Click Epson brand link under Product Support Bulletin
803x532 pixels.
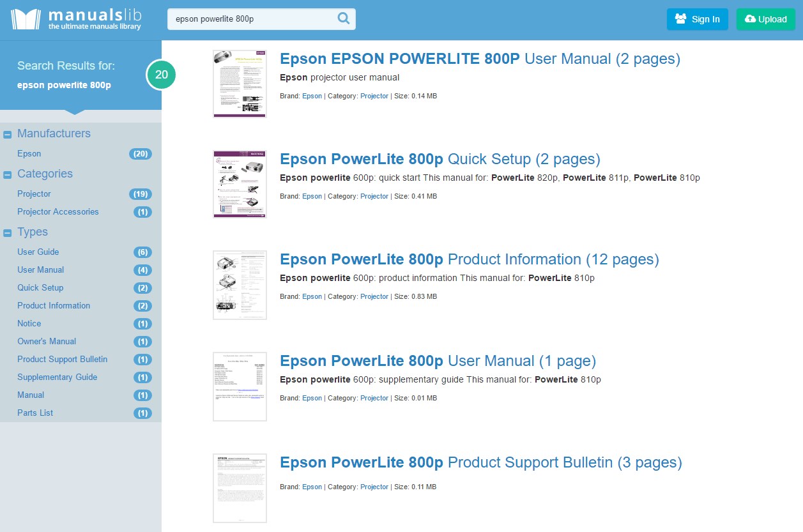click(x=312, y=487)
